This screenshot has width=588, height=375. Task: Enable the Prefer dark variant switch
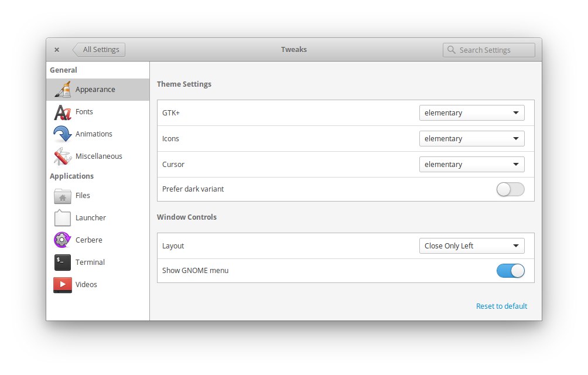510,189
